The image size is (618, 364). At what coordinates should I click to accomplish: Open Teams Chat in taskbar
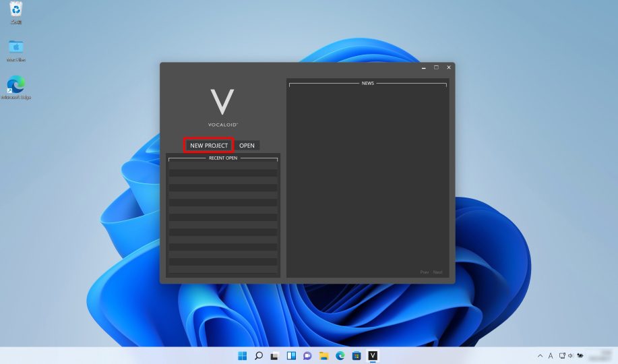click(307, 356)
